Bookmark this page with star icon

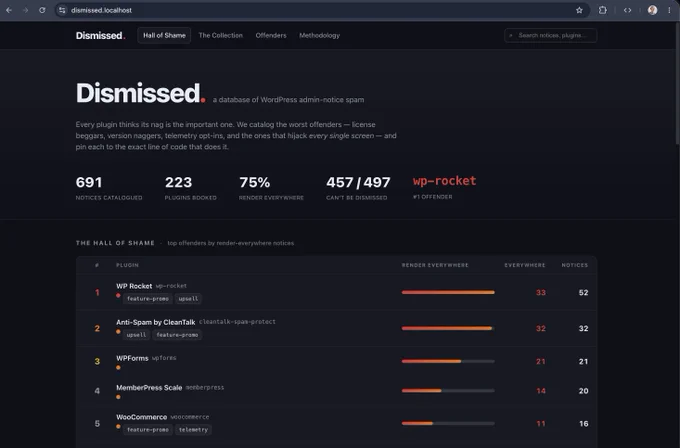click(x=579, y=10)
